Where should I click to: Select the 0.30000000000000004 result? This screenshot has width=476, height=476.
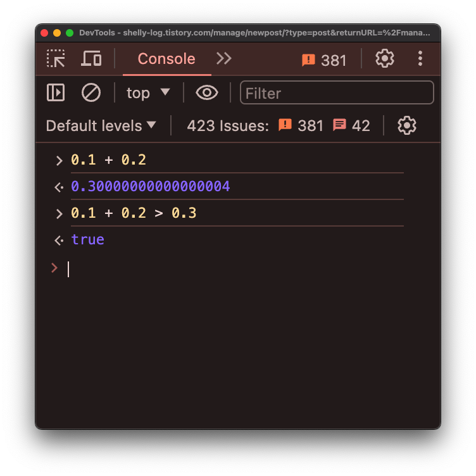pyautogui.click(x=150, y=186)
